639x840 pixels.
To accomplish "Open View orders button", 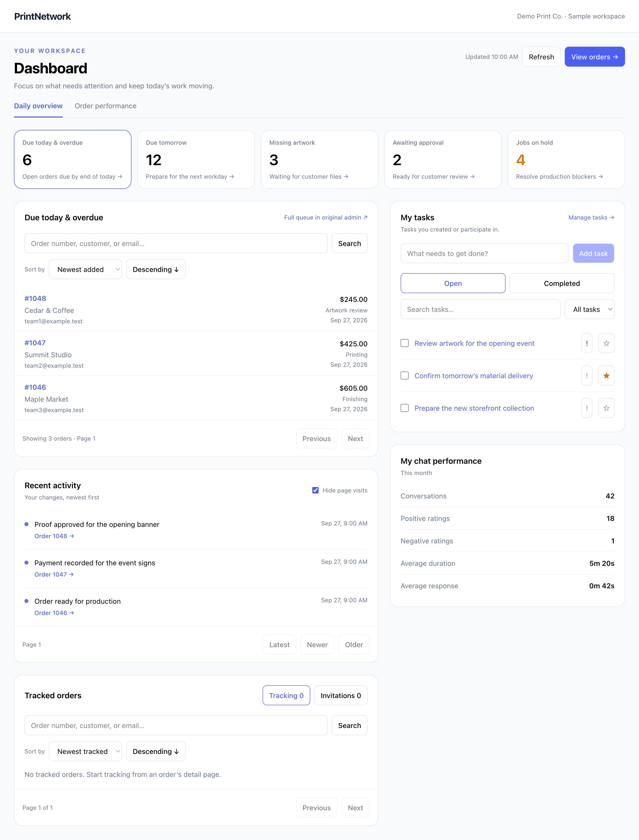I will tap(595, 57).
